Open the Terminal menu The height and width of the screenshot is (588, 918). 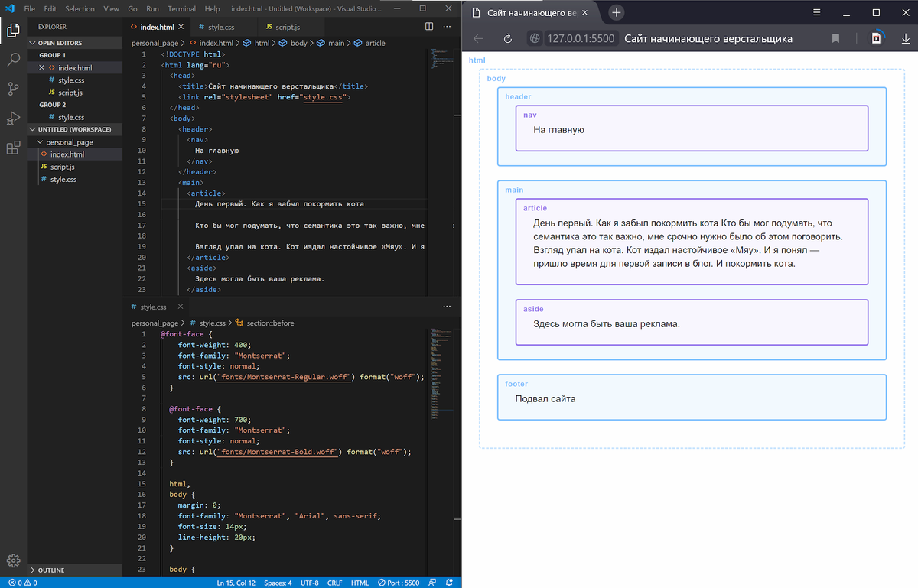[181, 9]
